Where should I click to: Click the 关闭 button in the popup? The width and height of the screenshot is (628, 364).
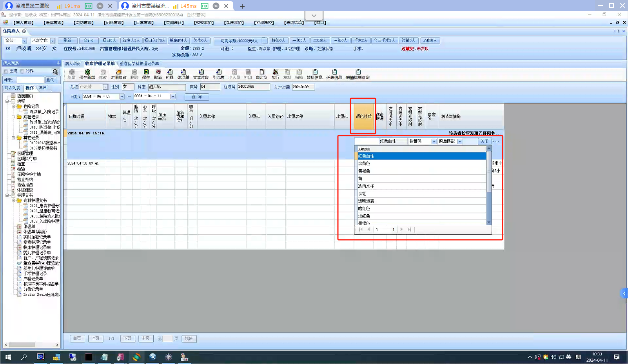tap(484, 141)
